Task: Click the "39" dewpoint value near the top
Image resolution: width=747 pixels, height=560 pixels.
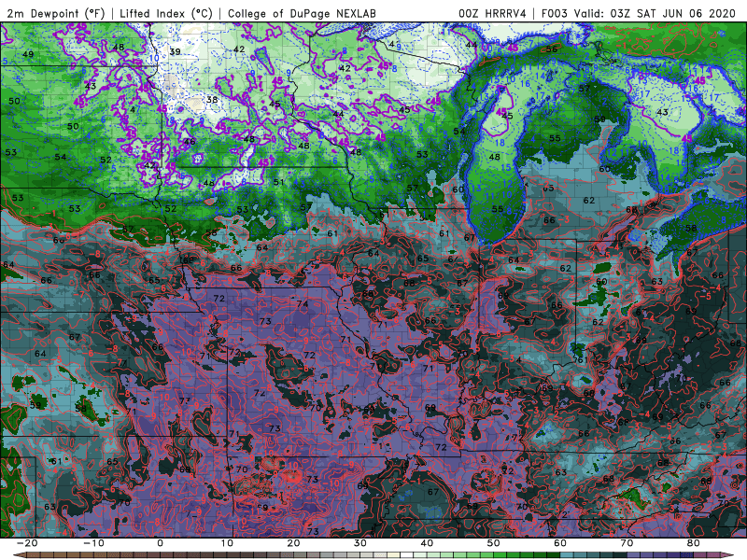Action: tap(175, 52)
